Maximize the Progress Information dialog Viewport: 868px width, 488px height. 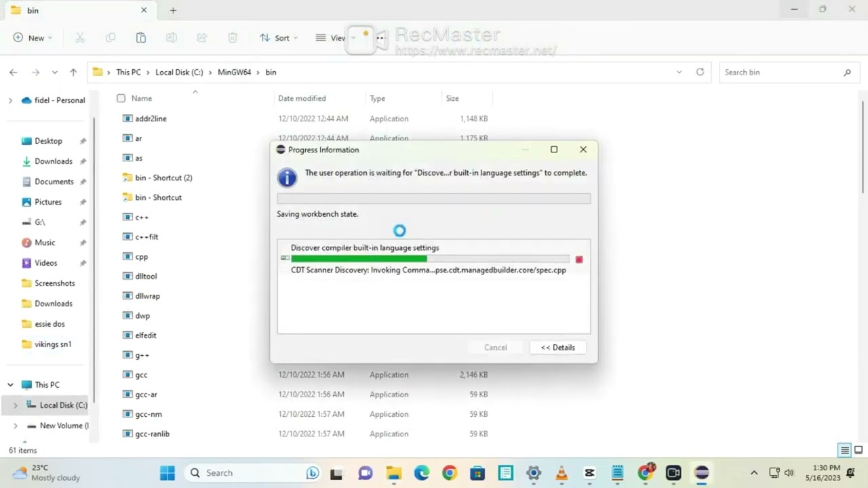click(554, 150)
